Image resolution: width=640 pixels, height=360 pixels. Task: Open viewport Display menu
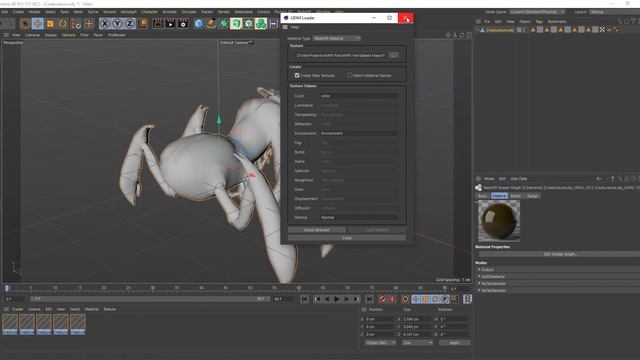pyautogui.click(x=51, y=35)
